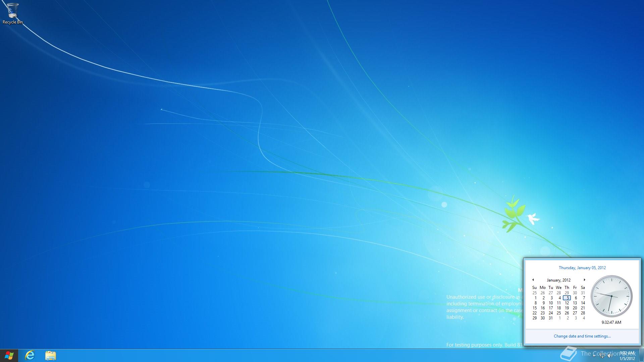Click the 9:32:47 AM digital time text
Screen dimensions: 644x362
click(611, 322)
